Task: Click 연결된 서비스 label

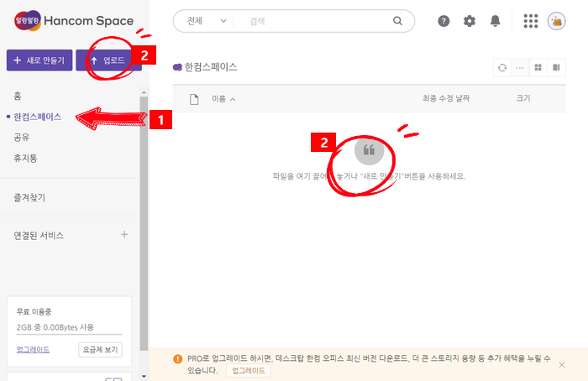Action: 39,235
